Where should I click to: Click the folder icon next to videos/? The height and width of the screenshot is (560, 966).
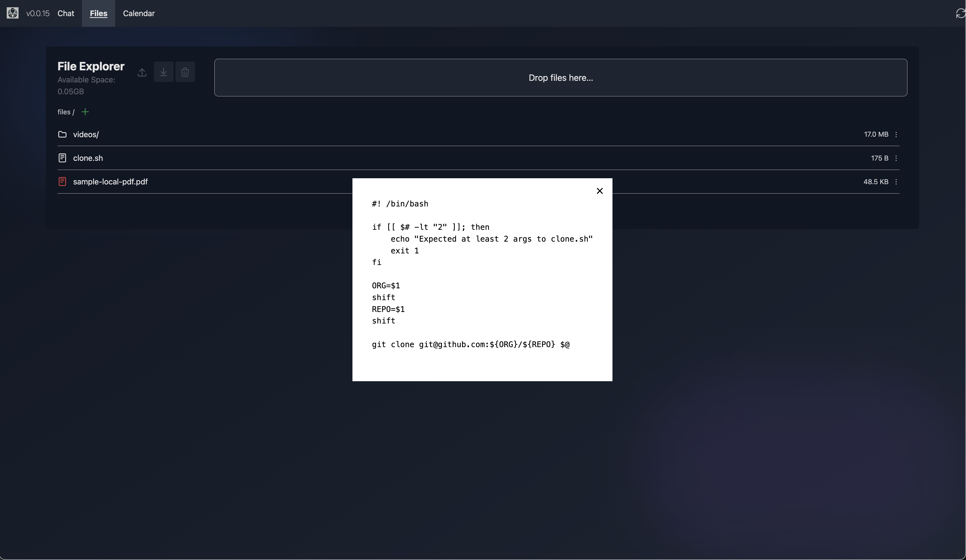(x=62, y=134)
